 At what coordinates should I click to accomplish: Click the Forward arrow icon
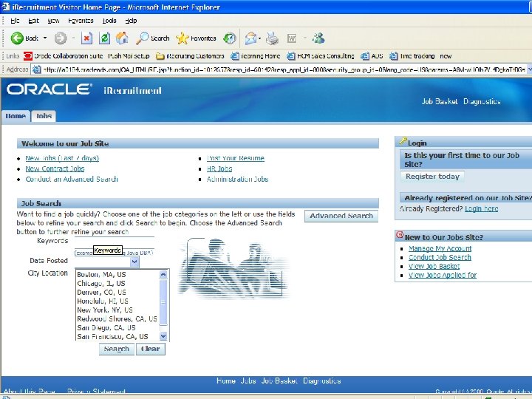(x=61, y=38)
